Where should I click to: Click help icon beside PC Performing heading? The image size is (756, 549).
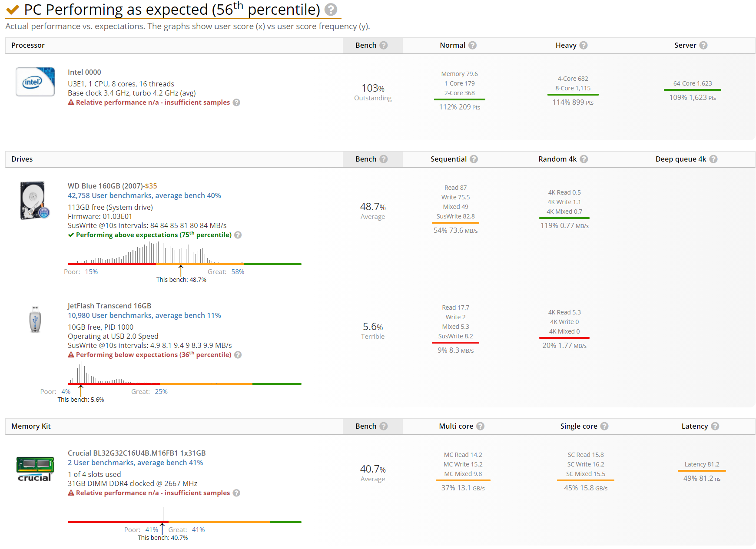[331, 10]
